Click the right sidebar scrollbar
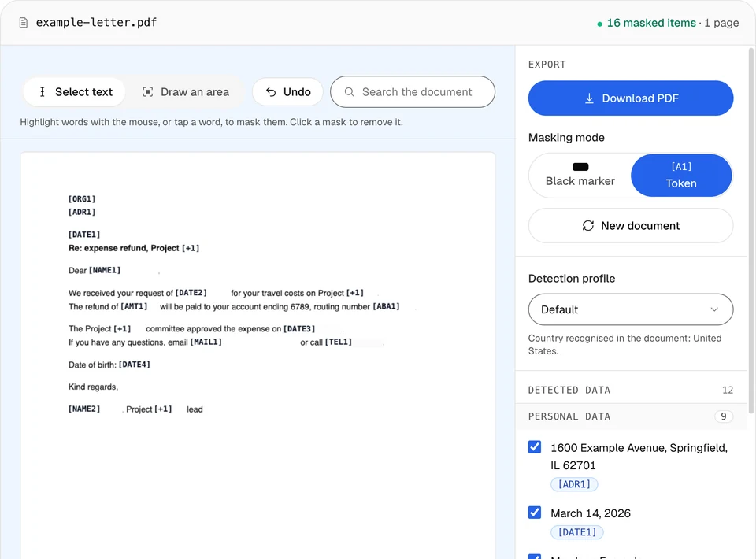The width and height of the screenshot is (756, 559). tap(751, 231)
